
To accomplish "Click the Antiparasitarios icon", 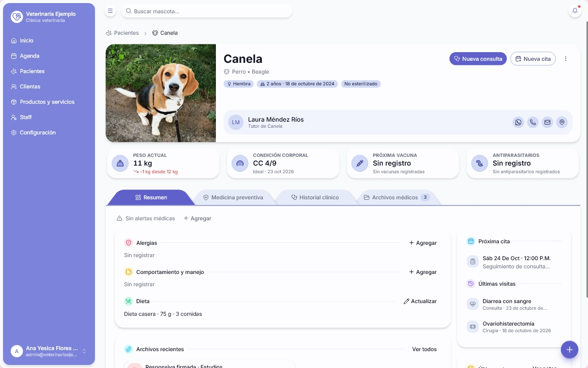I will [x=480, y=164].
